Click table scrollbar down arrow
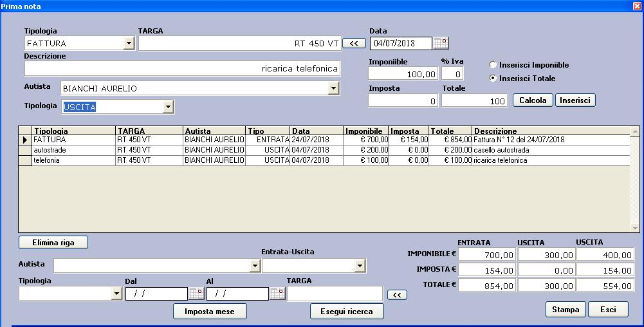 [635, 228]
